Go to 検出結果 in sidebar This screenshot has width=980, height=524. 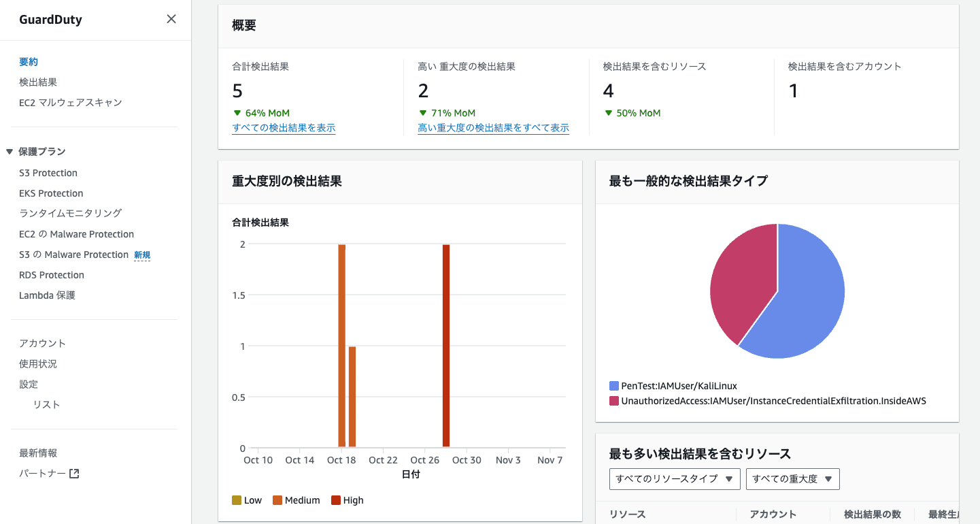click(x=38, y=82)
